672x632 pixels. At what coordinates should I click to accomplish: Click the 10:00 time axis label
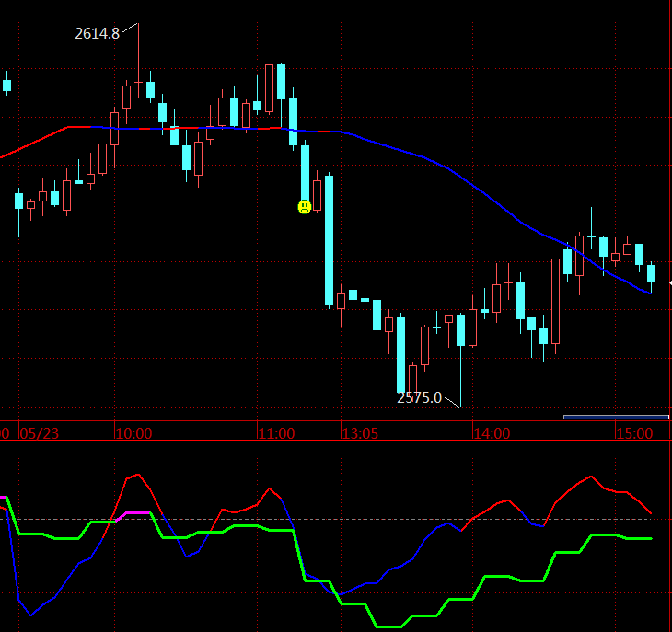pyautogui.click(x=134, y=433)
